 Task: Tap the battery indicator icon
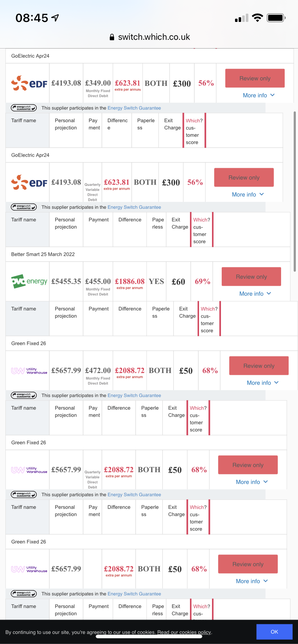276,18
